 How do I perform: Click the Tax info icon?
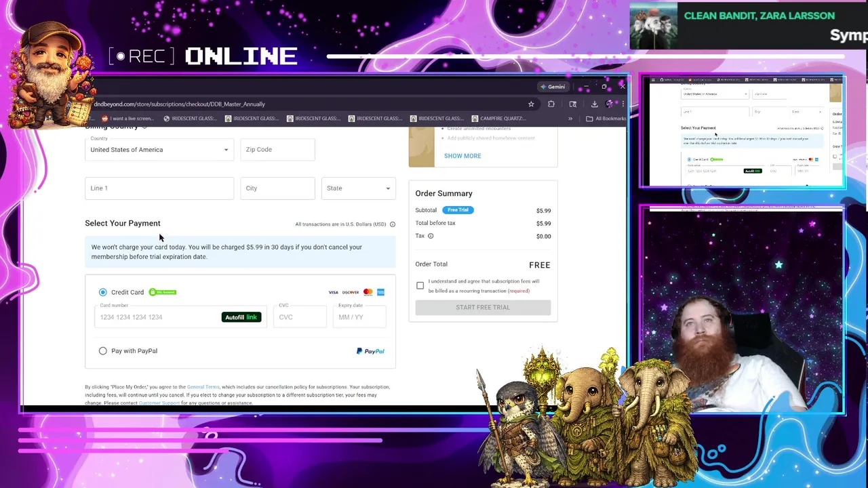(431, 236)
